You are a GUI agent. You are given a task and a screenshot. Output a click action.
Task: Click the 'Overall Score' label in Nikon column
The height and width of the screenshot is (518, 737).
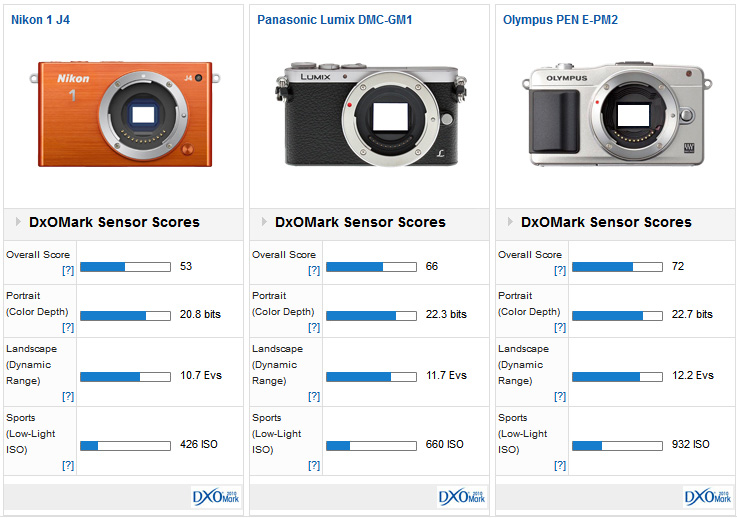coord(38,254)
